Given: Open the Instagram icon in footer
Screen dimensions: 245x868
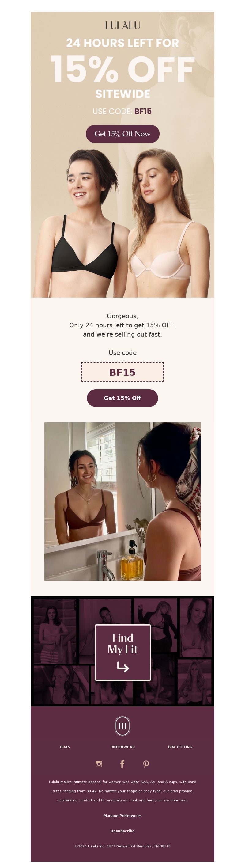Looking at the screenshot, I should 99,764.
